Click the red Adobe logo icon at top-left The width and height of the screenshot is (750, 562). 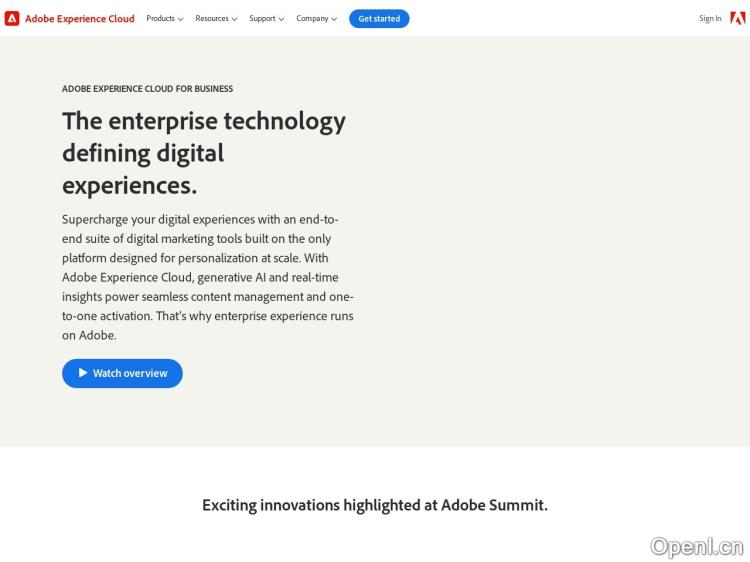click(12, 18)
